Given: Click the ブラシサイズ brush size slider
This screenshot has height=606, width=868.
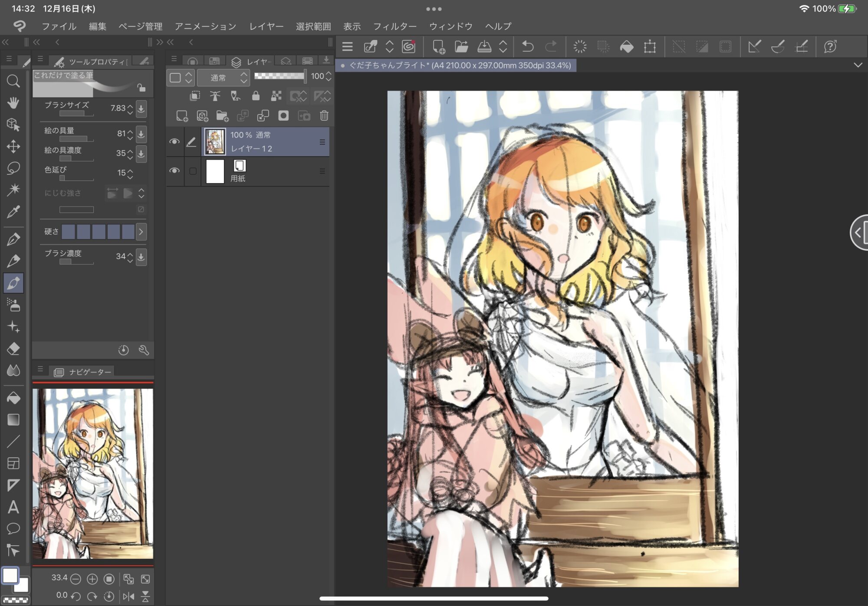Looking at the screenshot, I should (76, 114).
